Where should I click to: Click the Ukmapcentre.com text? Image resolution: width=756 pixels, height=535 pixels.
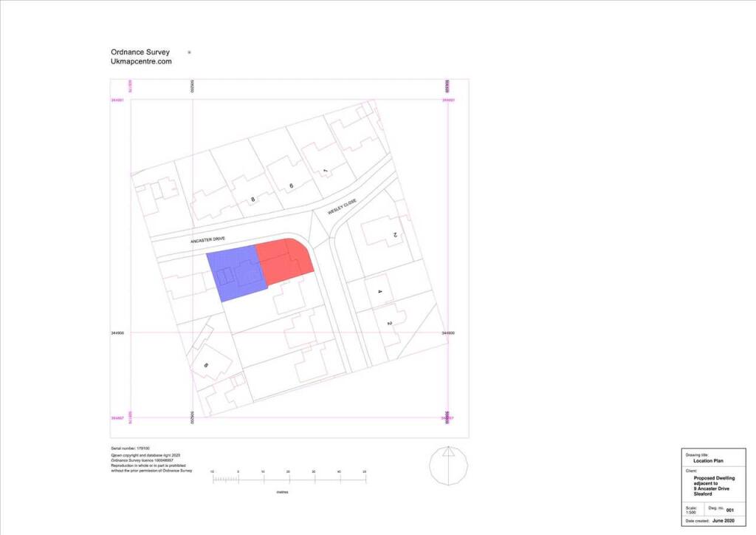[141, 62]
